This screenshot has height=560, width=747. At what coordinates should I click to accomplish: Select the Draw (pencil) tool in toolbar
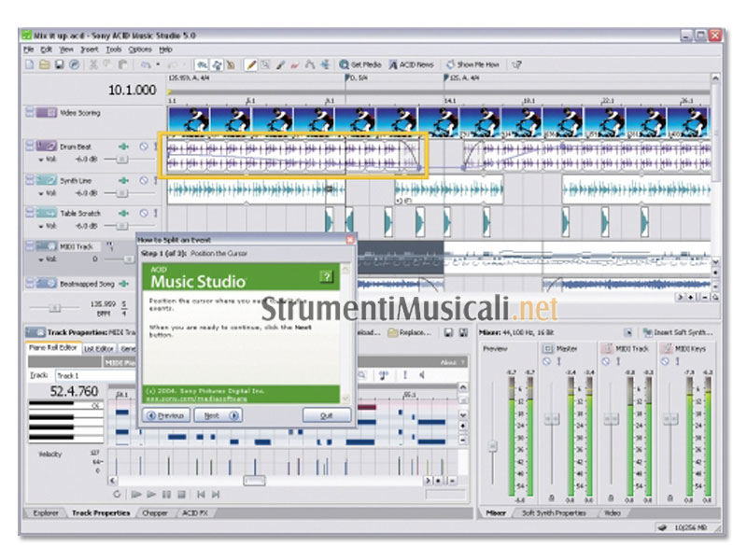[x=250, y=64]
